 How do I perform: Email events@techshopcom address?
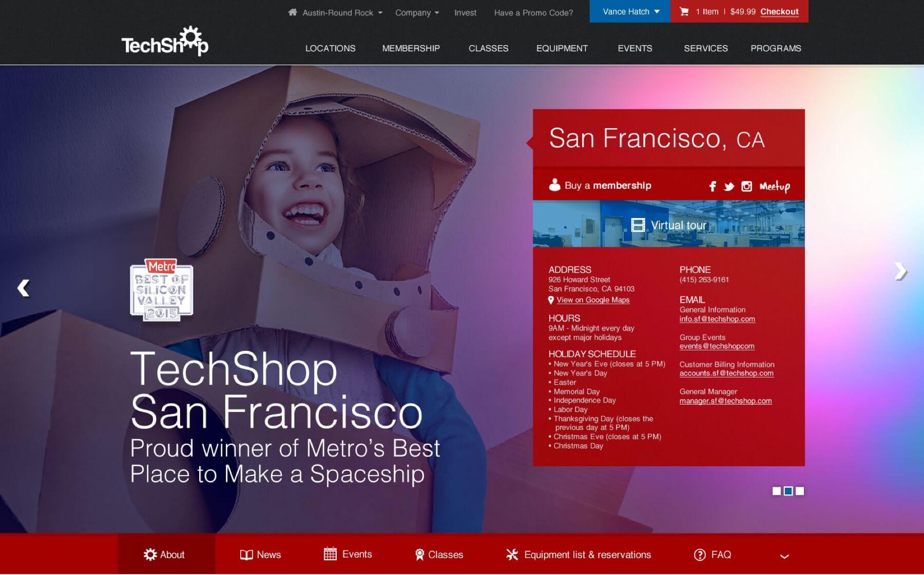(717, 346)
